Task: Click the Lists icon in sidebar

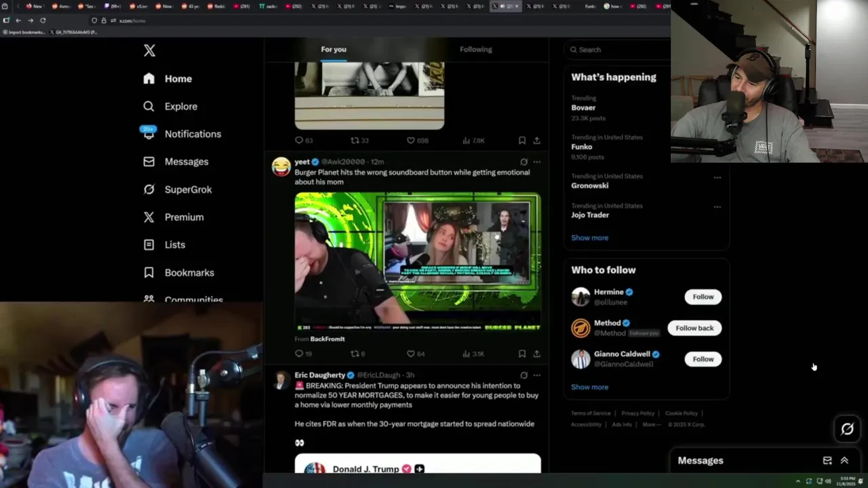Action: pyautogui.click(x=149, y=245)
